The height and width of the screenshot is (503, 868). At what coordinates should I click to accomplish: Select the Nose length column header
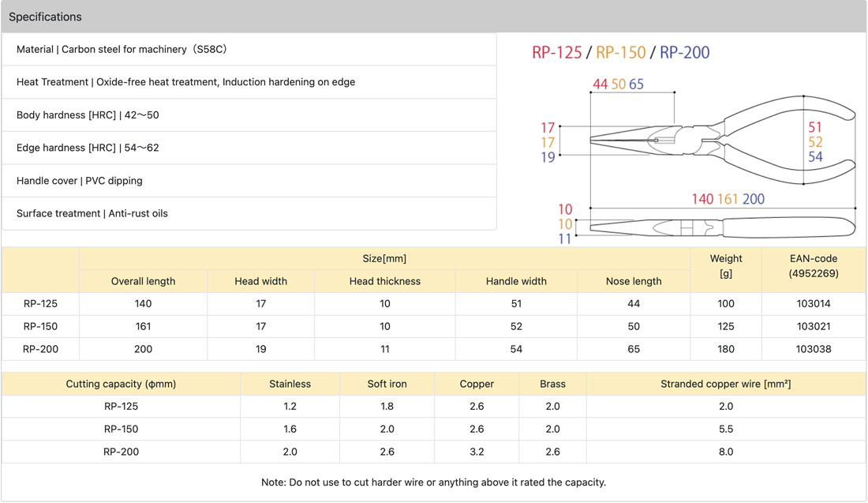(x=634, y=281)
